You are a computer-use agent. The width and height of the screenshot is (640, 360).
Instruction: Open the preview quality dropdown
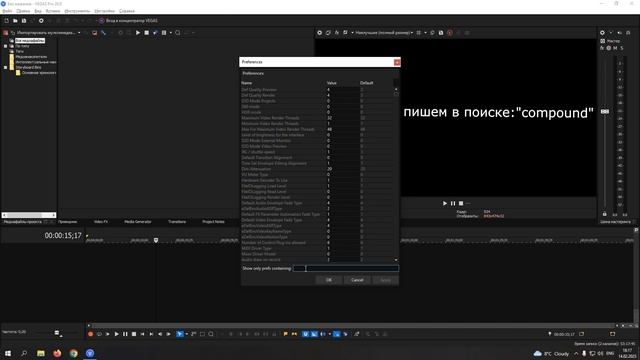tap(384, 33)
